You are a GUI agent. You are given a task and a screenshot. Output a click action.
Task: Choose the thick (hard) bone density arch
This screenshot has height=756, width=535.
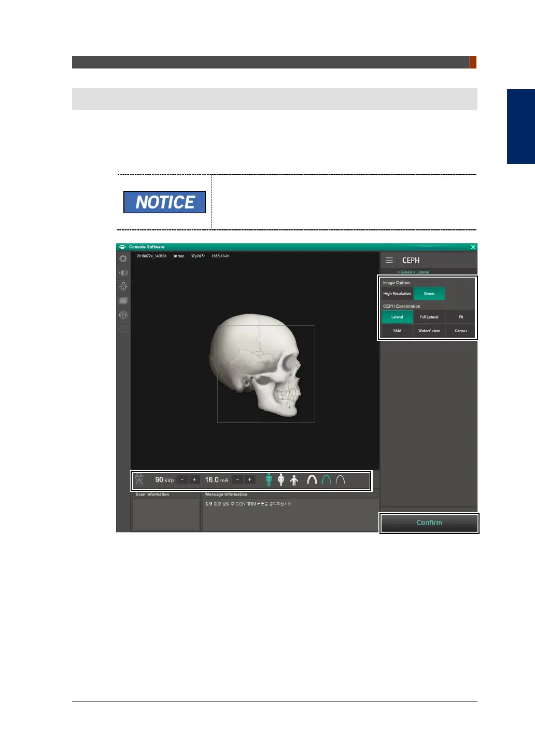(312, 480)
